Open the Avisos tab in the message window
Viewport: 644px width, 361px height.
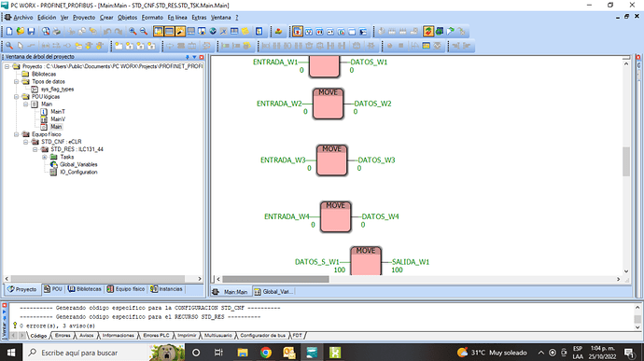(86, 336)
